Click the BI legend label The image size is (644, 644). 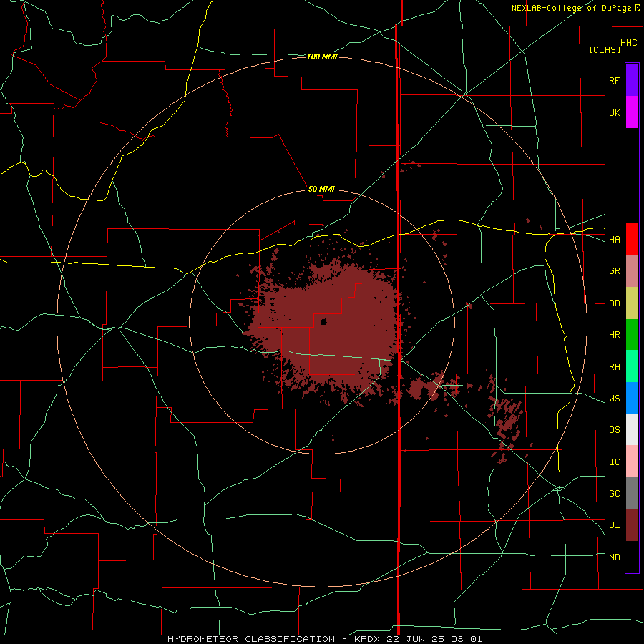(x=614, y=525)
